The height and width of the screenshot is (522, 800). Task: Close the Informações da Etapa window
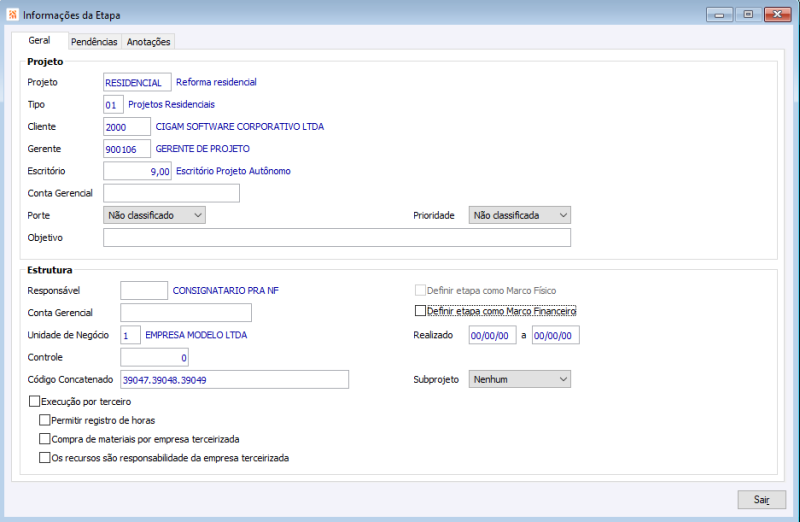point(778,15)
